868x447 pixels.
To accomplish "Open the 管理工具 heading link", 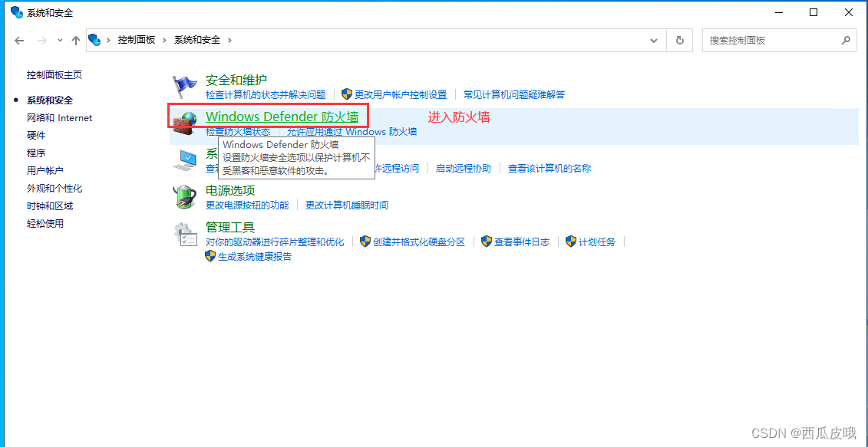I will [x=230, y=228].
